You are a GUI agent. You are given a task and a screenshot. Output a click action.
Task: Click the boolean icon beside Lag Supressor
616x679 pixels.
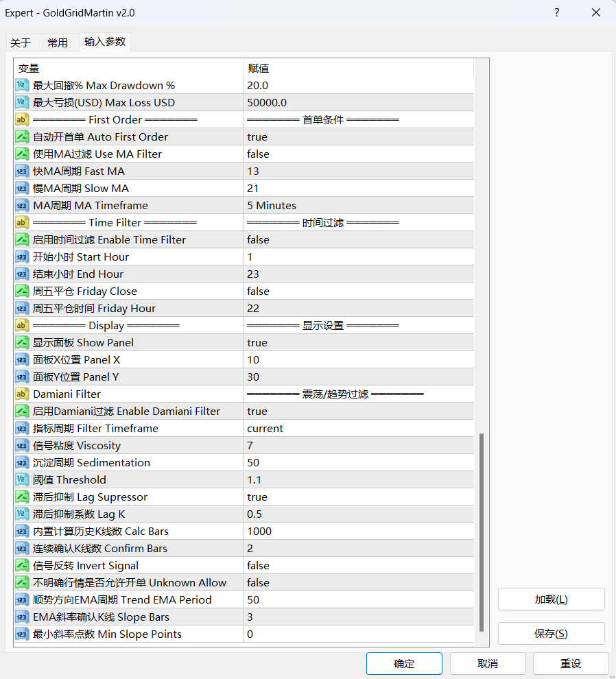pyautogui.click(x=21, y=497)
